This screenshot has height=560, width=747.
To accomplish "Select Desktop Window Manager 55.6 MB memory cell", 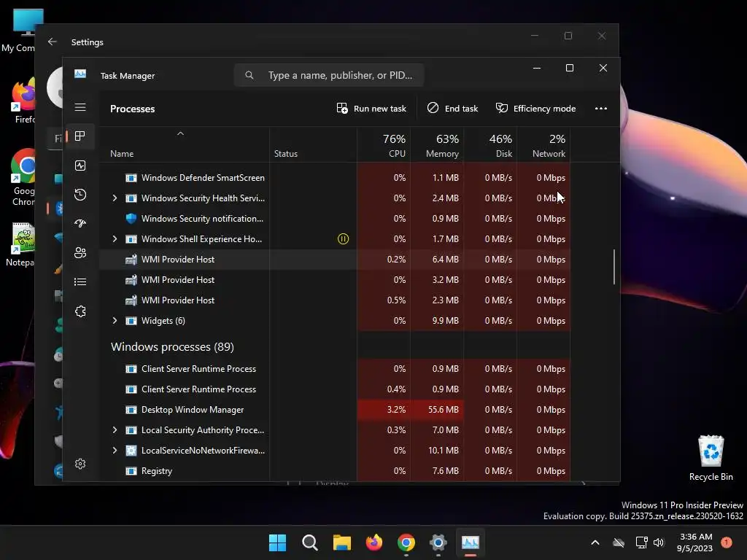I will click(x=438, y=410).
